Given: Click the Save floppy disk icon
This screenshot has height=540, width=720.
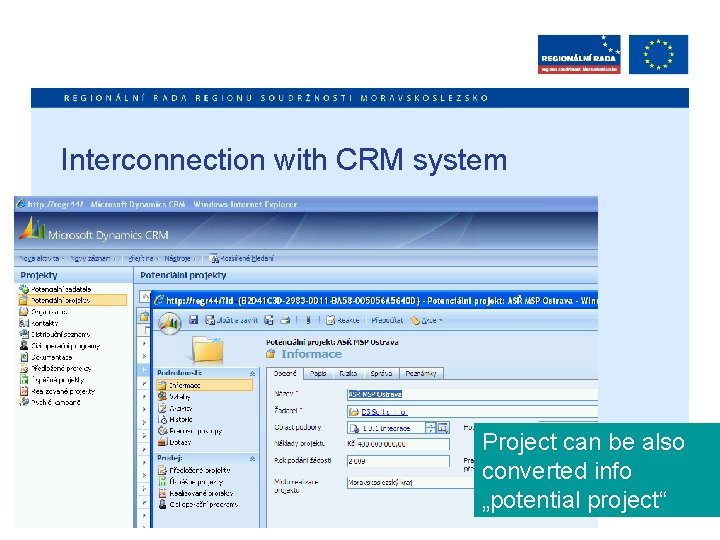Looking at the screenshot, I should pyautogui.click(x=194, y=320).
